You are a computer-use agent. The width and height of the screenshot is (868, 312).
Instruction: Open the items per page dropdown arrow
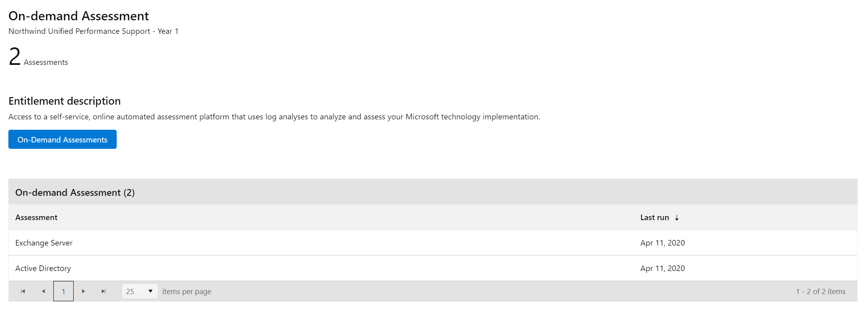coord(151,291)
